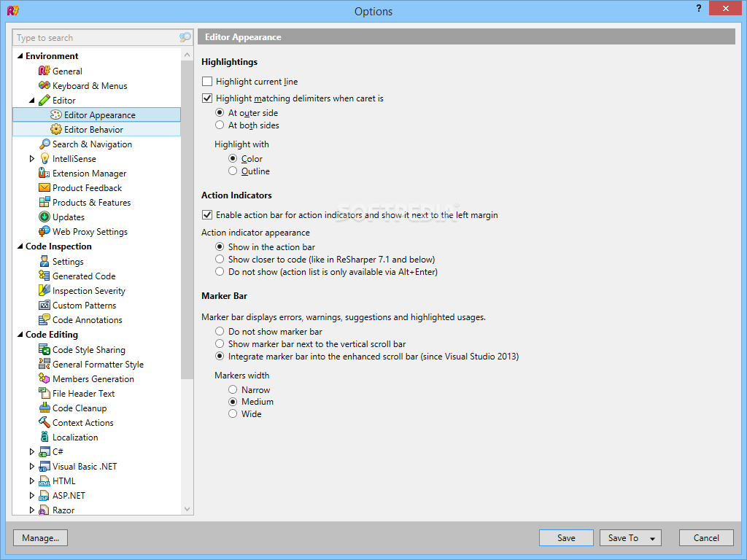Disable the action bar checkbox
The height and width of the screenshot is (560, 747).
[x=207, y=215]
